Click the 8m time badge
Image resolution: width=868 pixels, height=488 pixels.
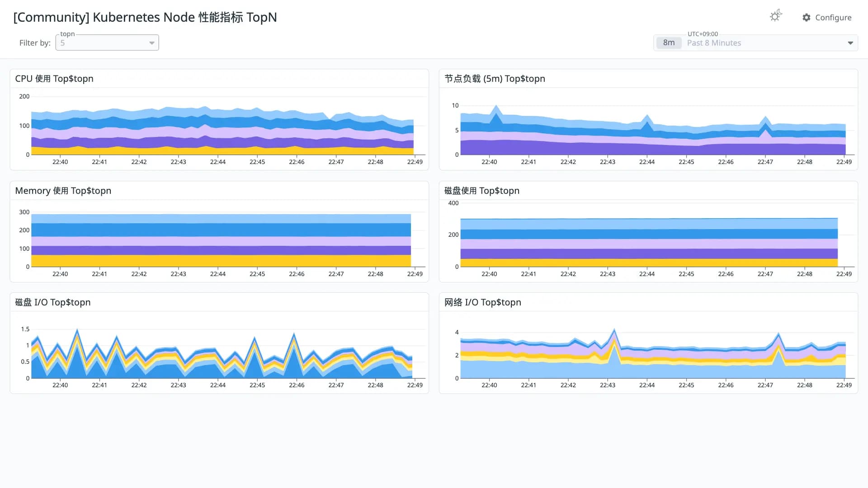point(669,43)
